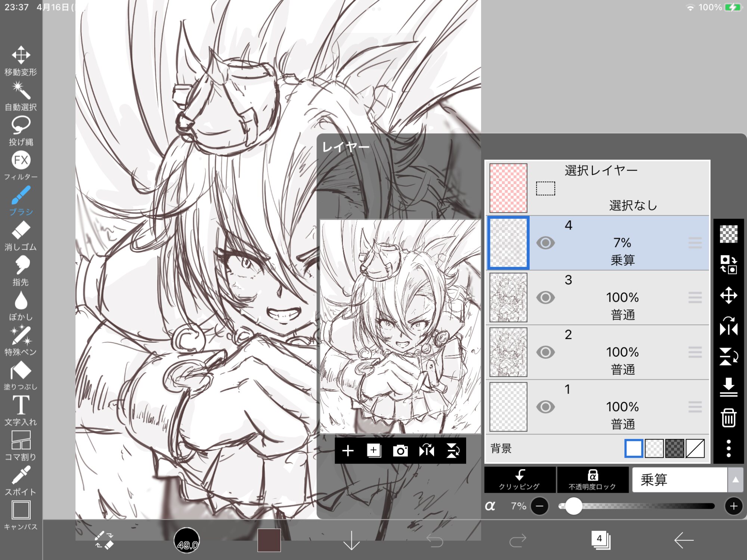Image resolution: width=747 pixels, height=560 pixels.
Task: Set background to diagonal slash option
Action: [x=695, y=448]
